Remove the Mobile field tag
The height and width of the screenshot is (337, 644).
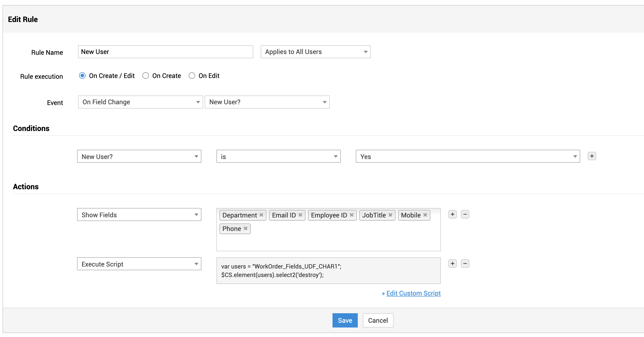click(425, 215)
